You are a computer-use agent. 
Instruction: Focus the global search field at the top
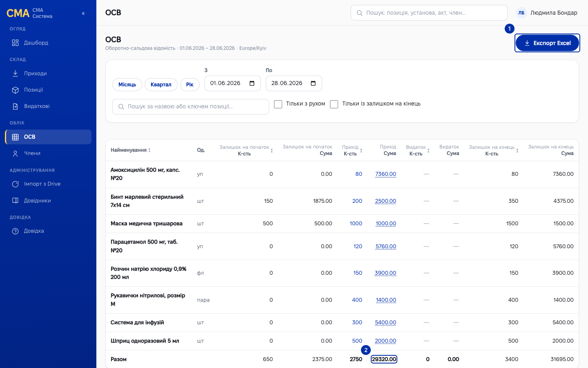point(429,13)
